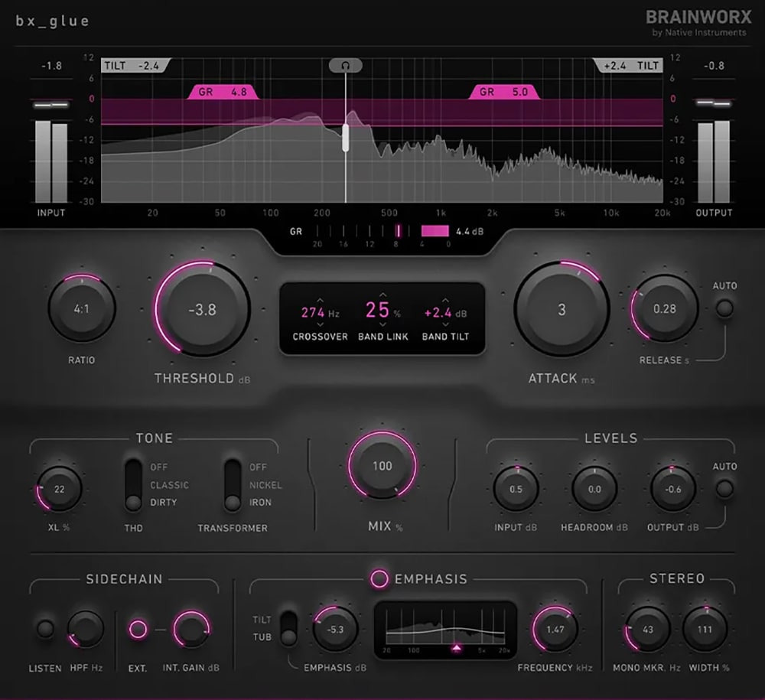Set Transformer switch to Nickel
The width and height of the screenshot is (765, 700).
click(233, 484)
